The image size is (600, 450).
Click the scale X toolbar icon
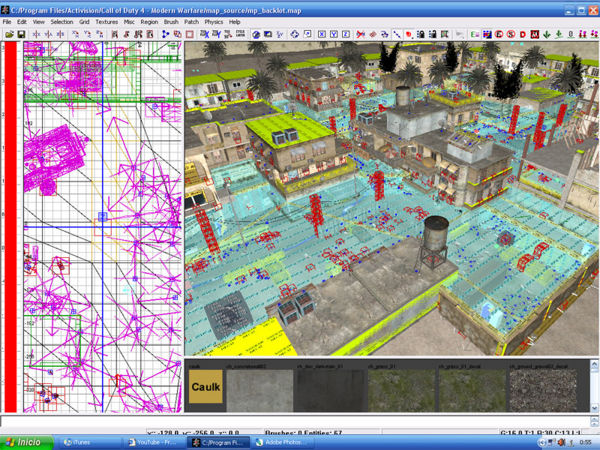[204, 34]
